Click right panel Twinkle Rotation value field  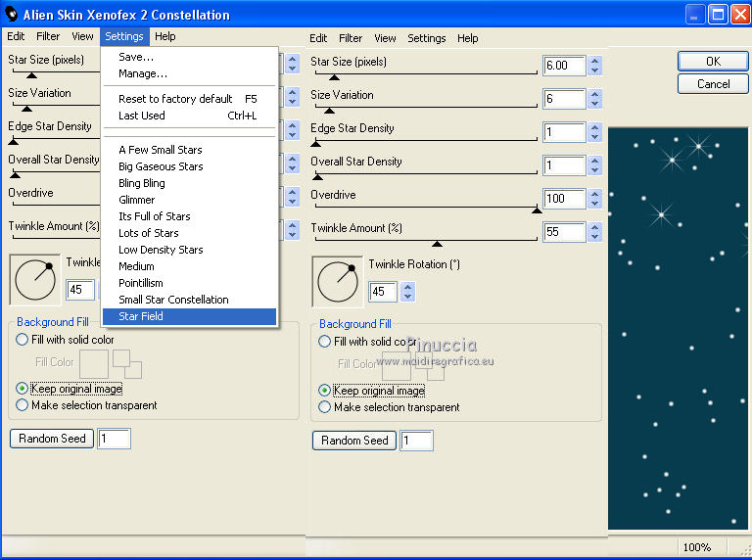click(383, 292)
